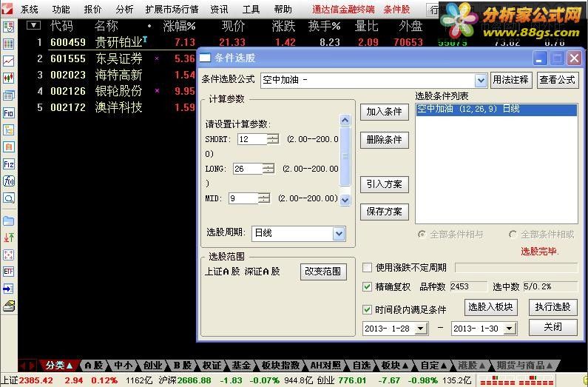The width and height of the screenshot is (588, 387).
Task: Click the SHORT parameter spinner arrows
Action: (273, 139)
